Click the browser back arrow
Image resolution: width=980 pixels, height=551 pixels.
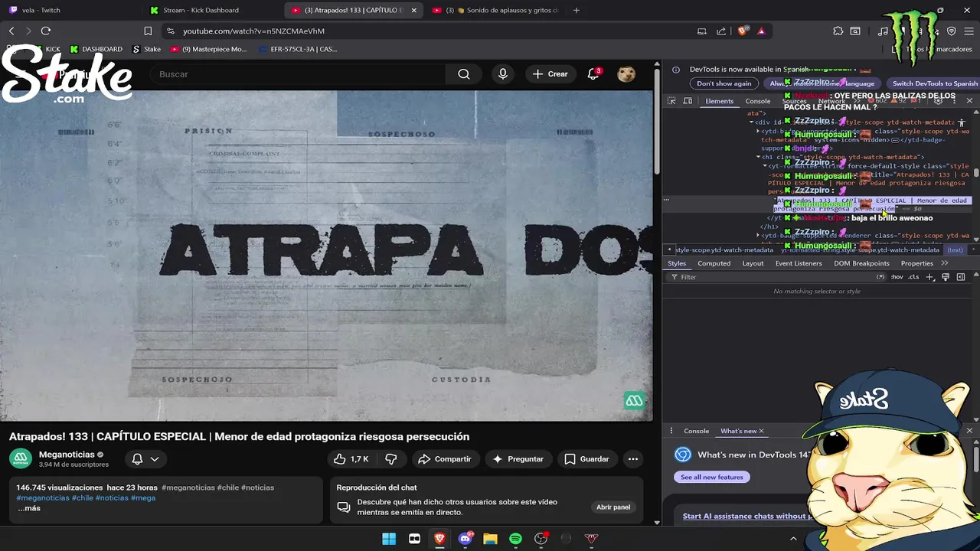[x=11, y=31]
